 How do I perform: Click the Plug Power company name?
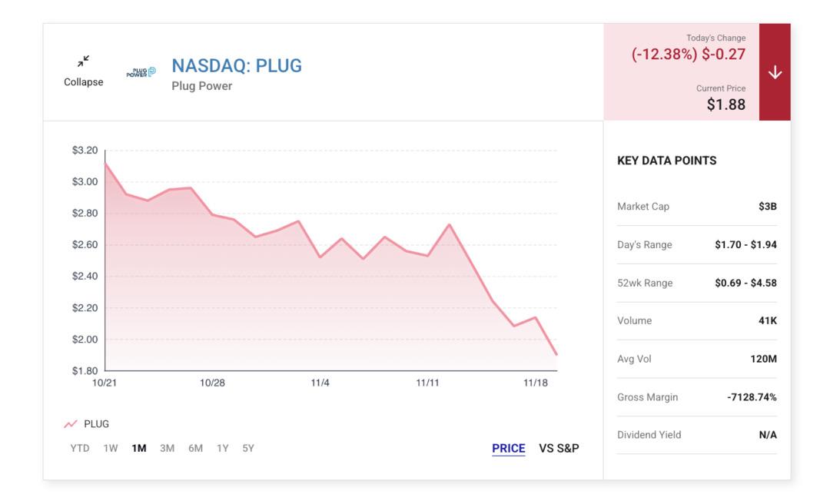tap(201, 86)
